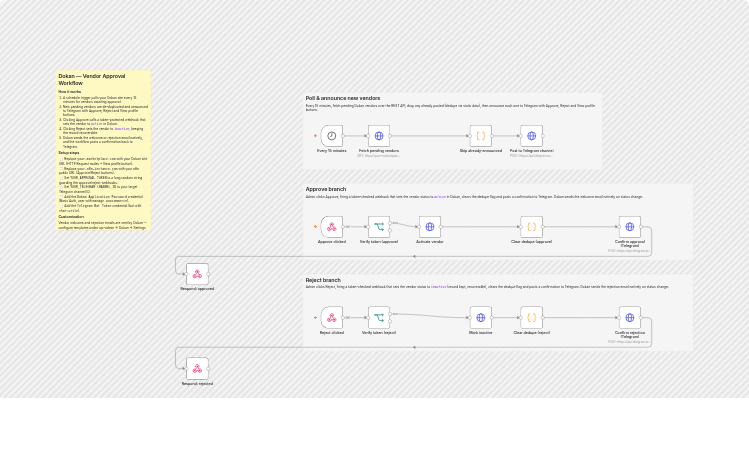Open the 'Clear dedupe (approve)' code node
Viewport: 749px width, 450px height.
tap(531, 227)
